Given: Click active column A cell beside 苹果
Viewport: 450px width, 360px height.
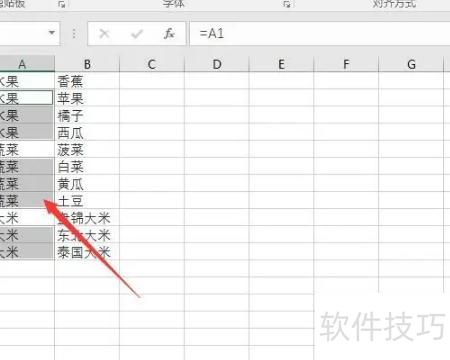Looking at the screenshot, I should point(27,98).
